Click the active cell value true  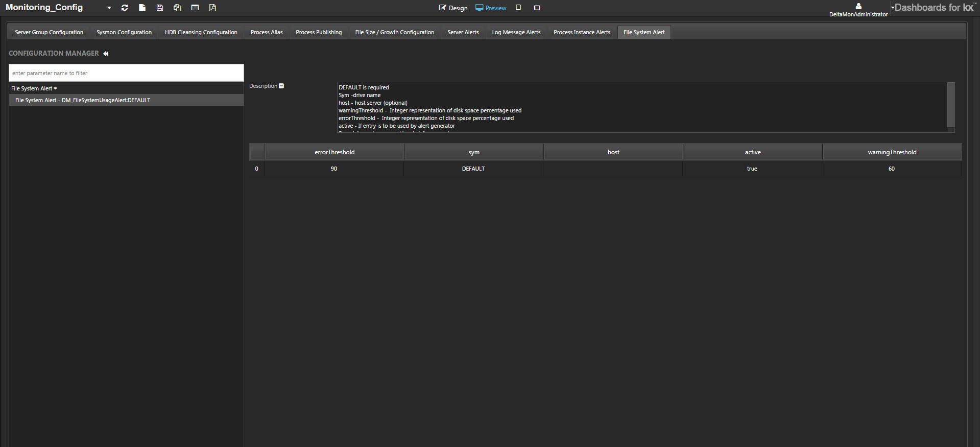coord(752,169)
